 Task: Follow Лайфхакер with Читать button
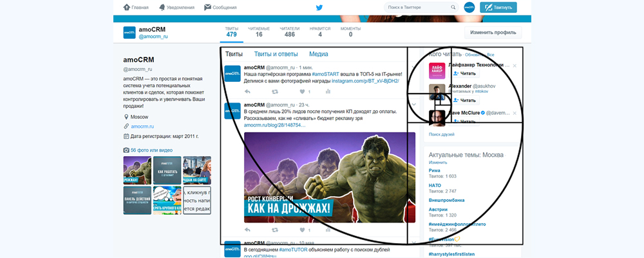point(464,74)
